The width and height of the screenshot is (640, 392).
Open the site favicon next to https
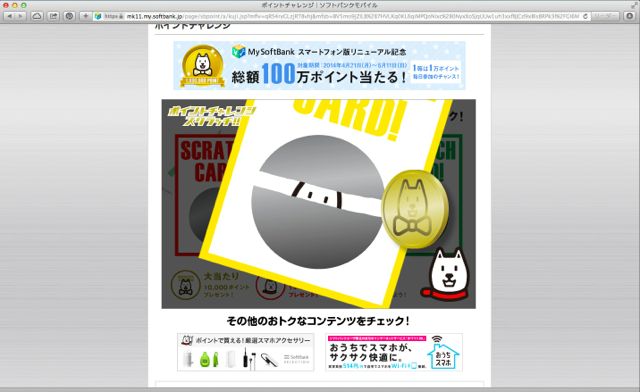click(x=98, y=16)
